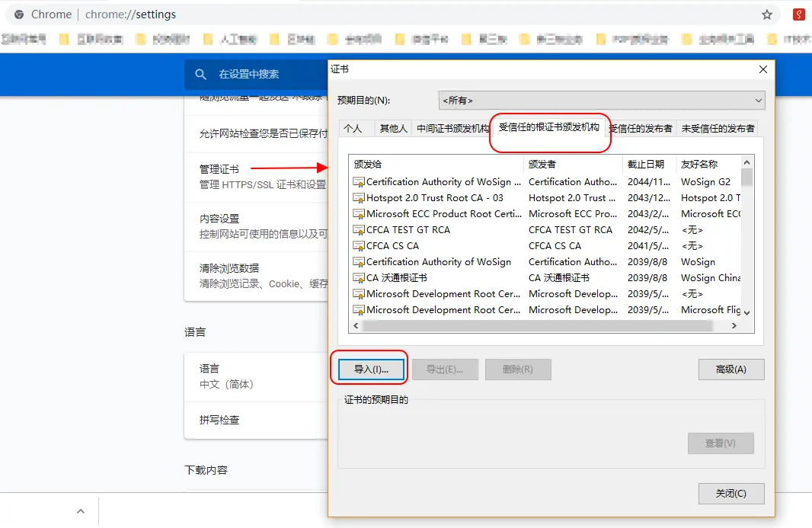This screenshot has width=812, height=528.
Task: Switch to the 其他人 tab
Action: [x=393, y=129]
